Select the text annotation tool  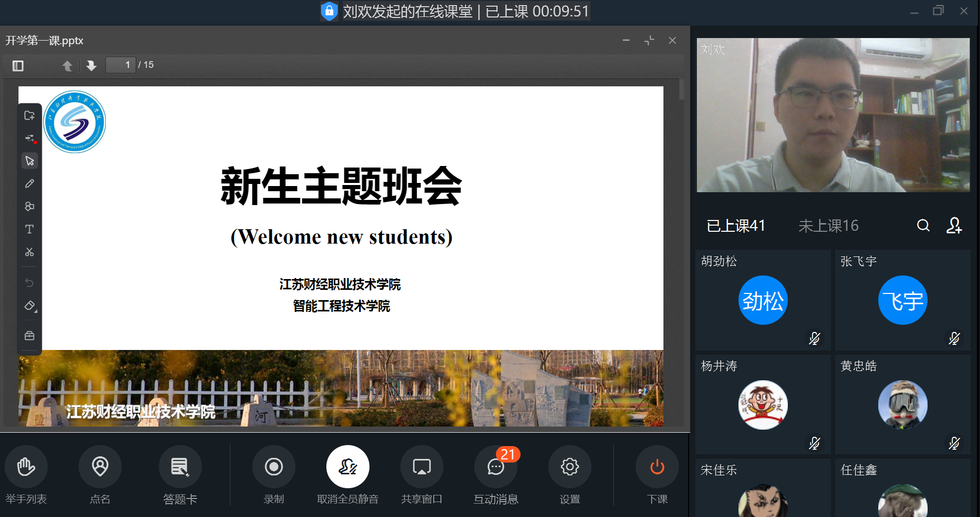[29, 229]
